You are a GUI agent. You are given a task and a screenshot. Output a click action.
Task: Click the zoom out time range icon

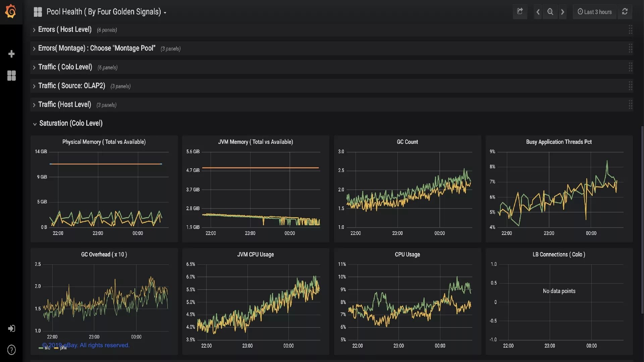[x=550, y=12]
